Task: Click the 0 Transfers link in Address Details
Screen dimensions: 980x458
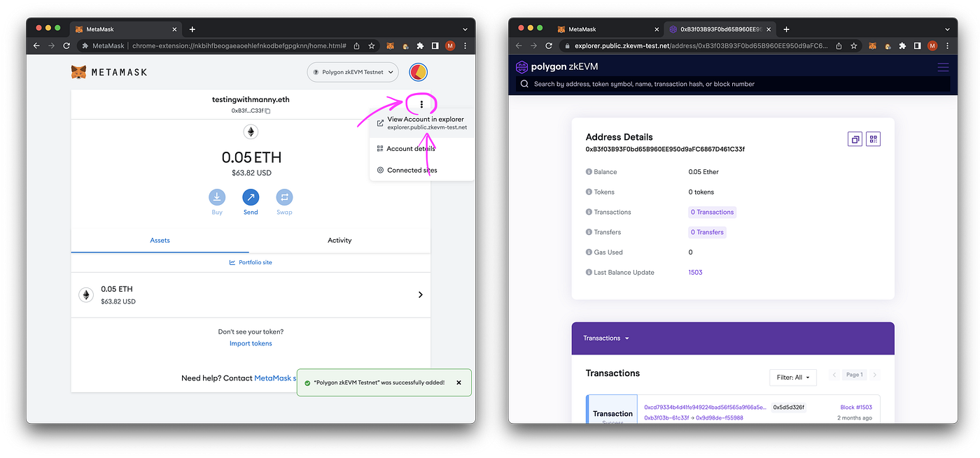Action: (707, 231)
